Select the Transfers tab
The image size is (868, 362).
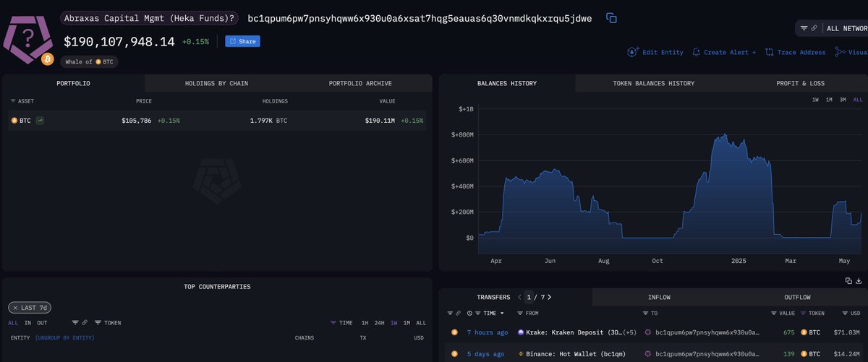click(493, 297)
